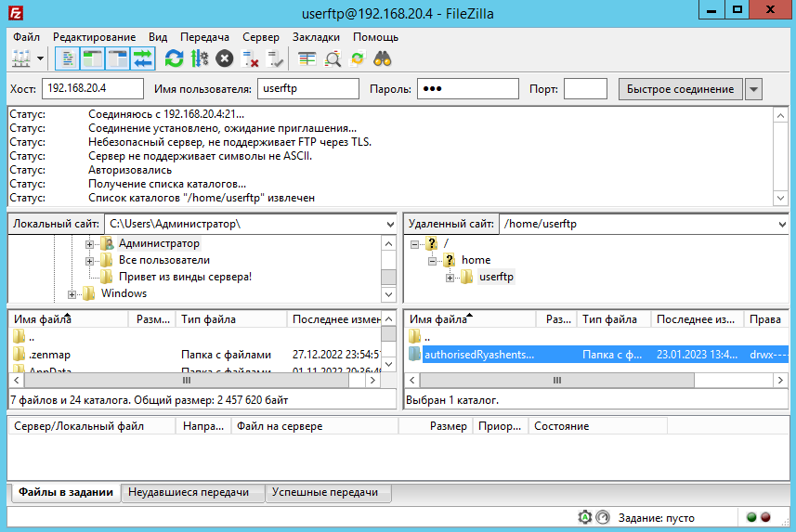
Task: Toggle directory comparison
Action: (333, 58)
